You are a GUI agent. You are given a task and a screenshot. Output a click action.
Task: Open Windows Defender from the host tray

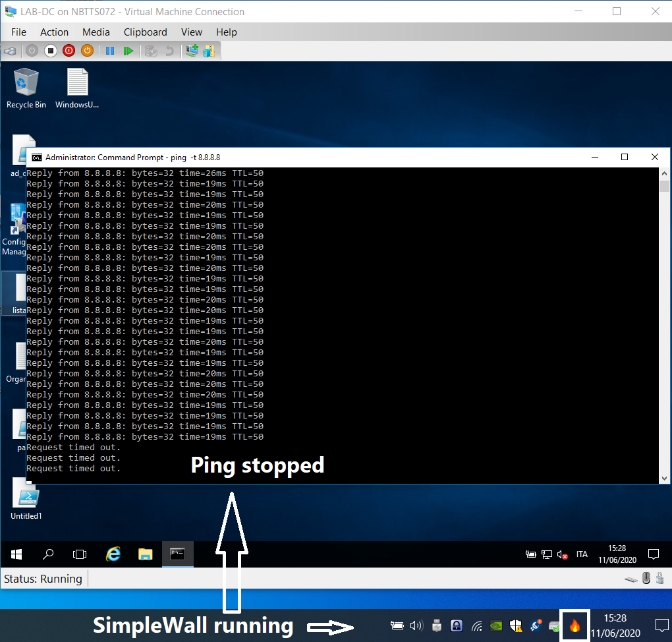click(x=515, y=626)
